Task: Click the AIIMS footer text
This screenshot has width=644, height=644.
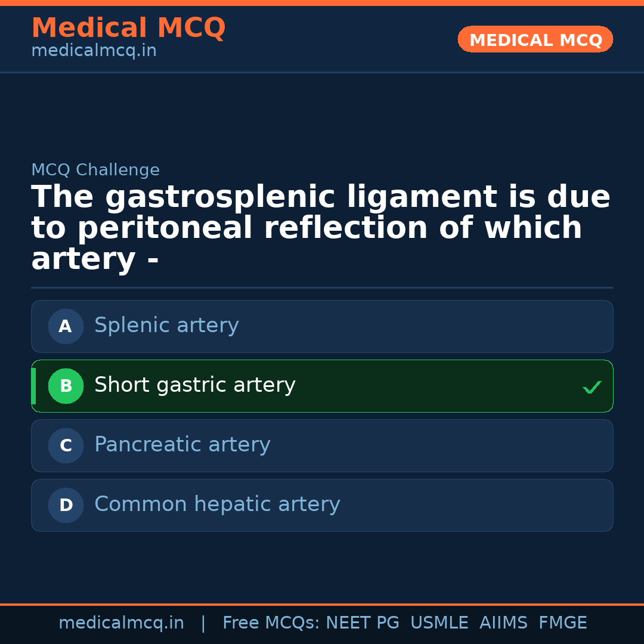Action: click(x=503, y=623)
